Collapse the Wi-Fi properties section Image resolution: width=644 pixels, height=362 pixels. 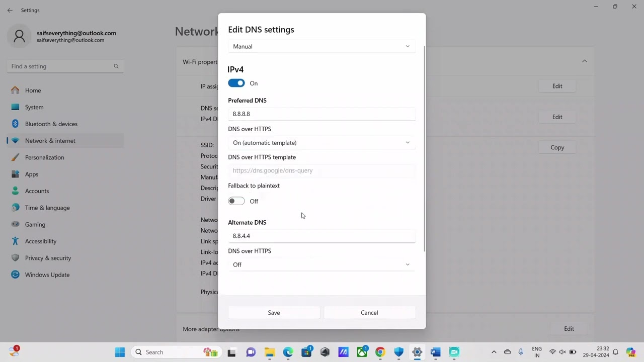tap(585, 61)
